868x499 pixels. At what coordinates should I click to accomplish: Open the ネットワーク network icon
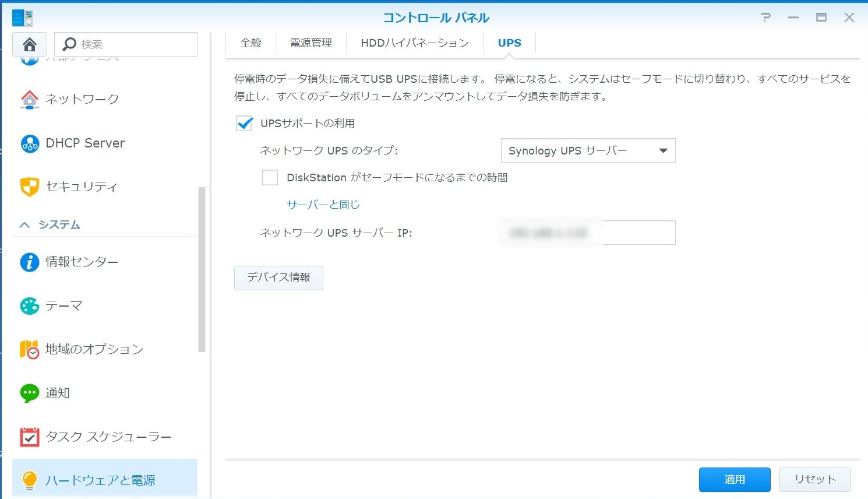pyautogui.click(x=30, y=100)
